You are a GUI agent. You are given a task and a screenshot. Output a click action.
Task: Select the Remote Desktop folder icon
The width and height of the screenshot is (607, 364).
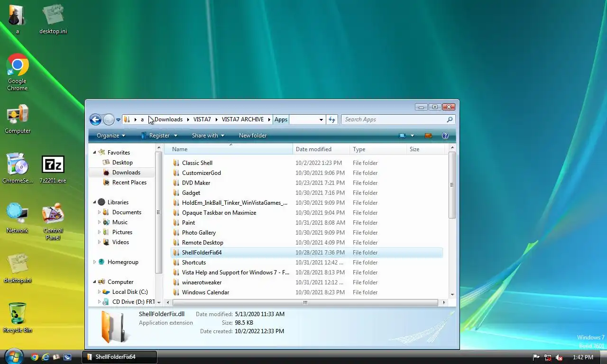click(176, 243)
